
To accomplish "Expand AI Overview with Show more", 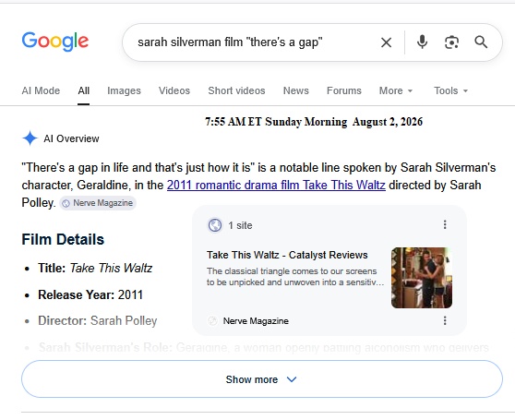I will click(x=262, y=379).
